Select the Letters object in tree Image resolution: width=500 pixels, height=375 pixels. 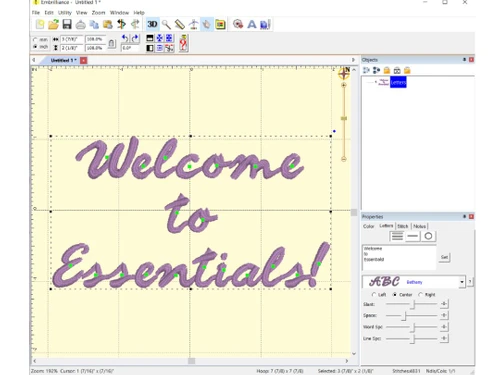tap(398, 82)
